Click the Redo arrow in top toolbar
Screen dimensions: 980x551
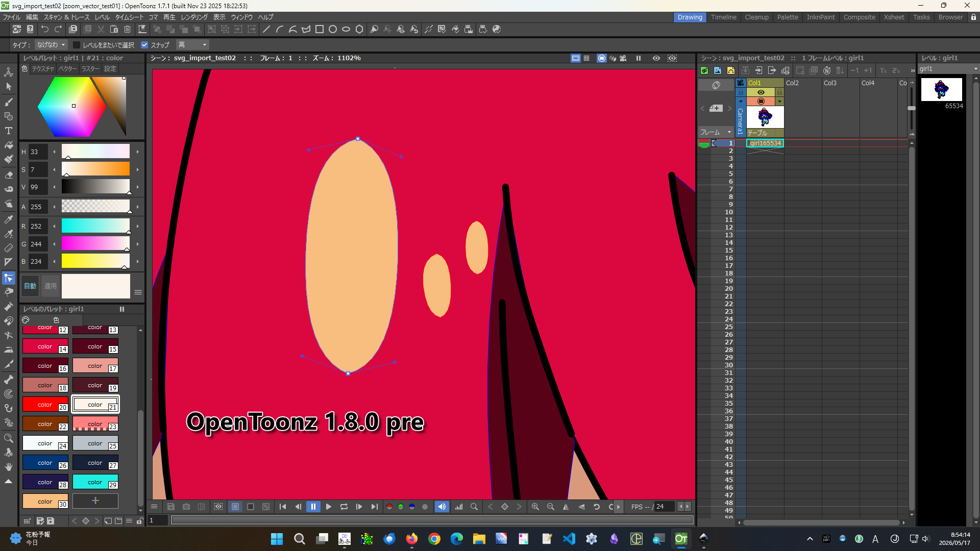click(58, 29)
